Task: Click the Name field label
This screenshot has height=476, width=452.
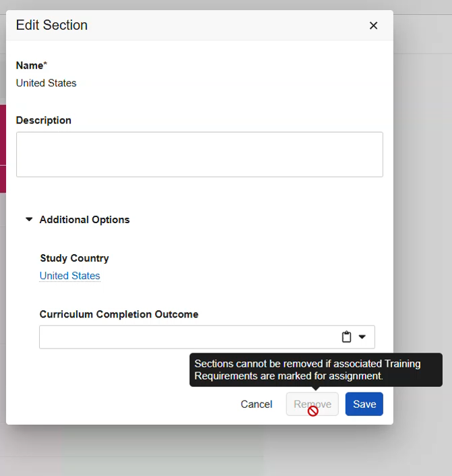Action: point(32,65)
